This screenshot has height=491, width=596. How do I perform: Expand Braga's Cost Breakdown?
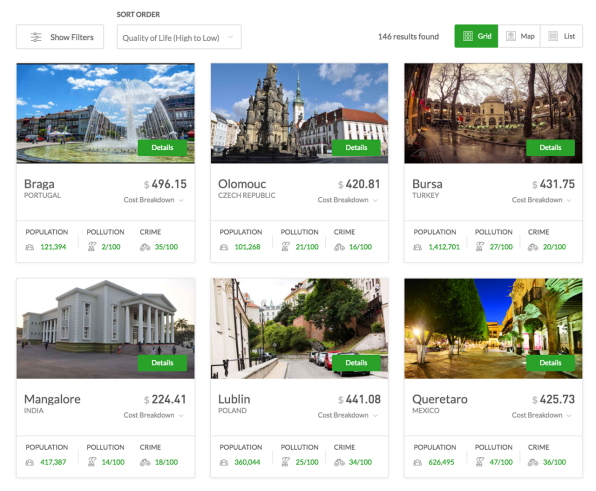click(154, 200)
